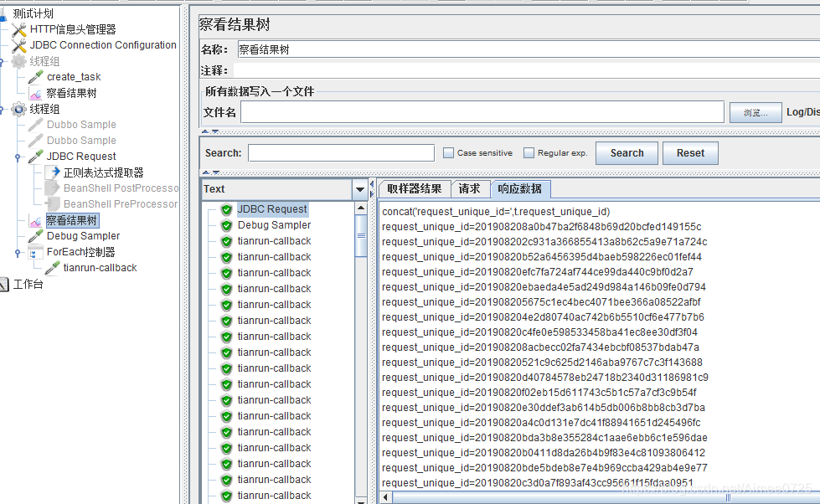
Task: Click the Debug Sampler pipette icon in tree
Action: pyautogui.click(x=35, y=236)
